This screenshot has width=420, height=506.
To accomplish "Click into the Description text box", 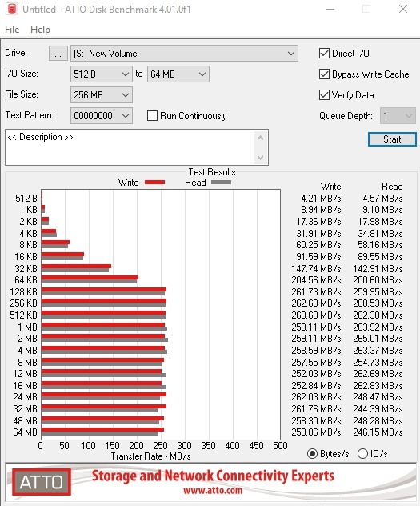I will [129, 147].
